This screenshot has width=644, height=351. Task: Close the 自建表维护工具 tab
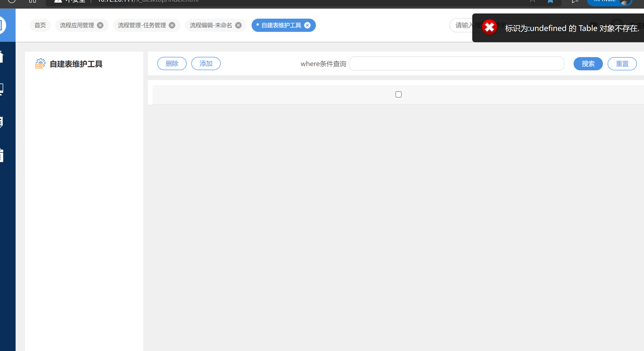tap(307, 25)
